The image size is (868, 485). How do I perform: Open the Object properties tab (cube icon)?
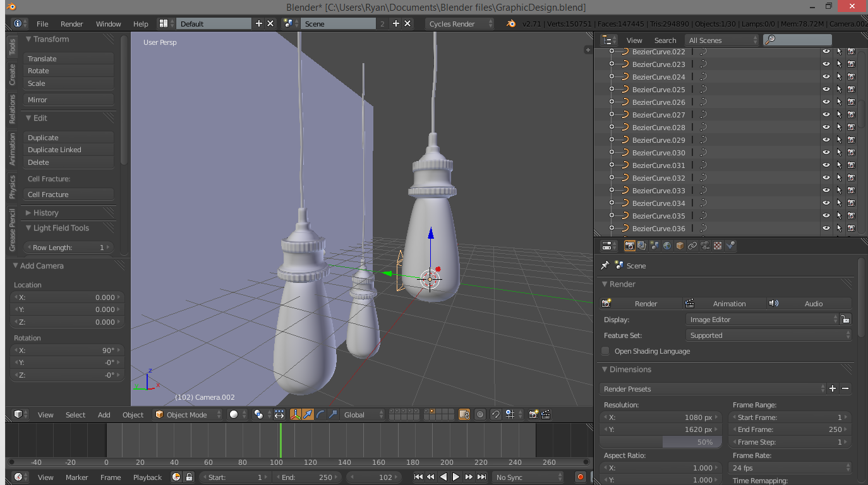(680, 246)
